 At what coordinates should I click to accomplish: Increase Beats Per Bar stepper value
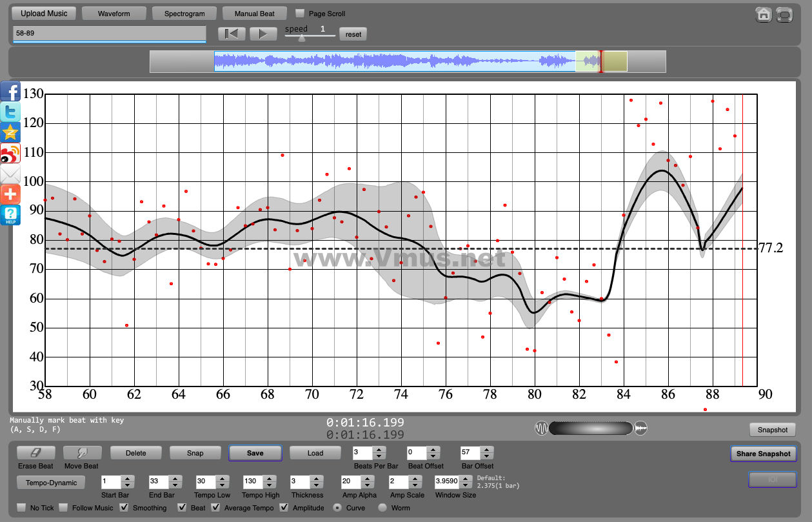tap(379, 450)
